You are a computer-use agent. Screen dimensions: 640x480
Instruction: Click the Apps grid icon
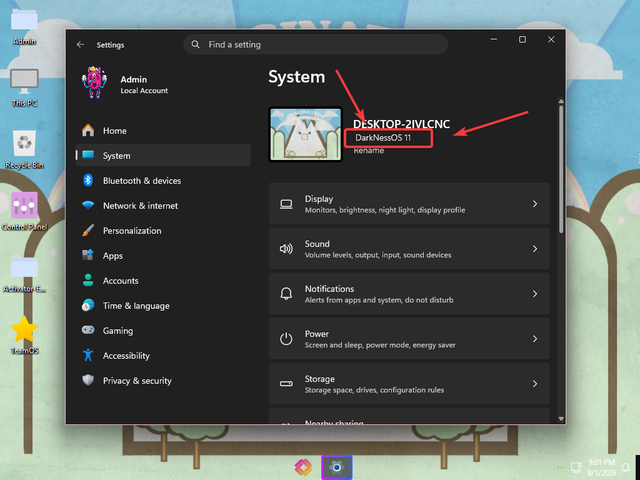[88, 255]
